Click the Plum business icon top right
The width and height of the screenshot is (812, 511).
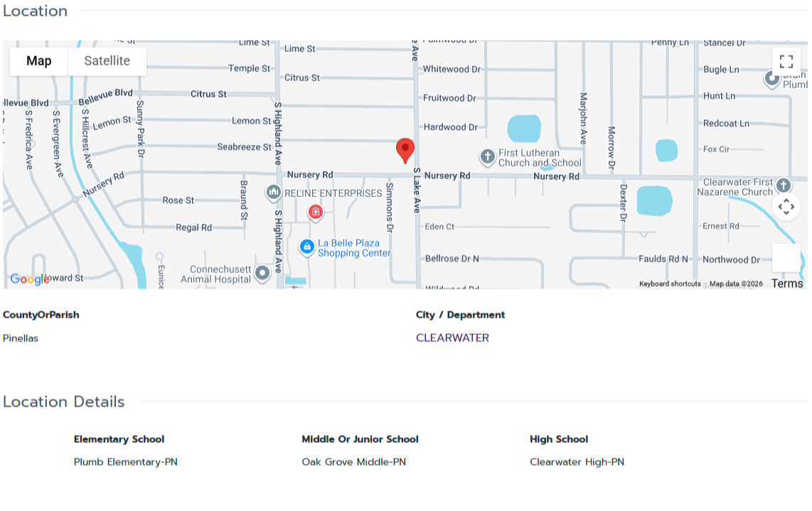[772, 79]
